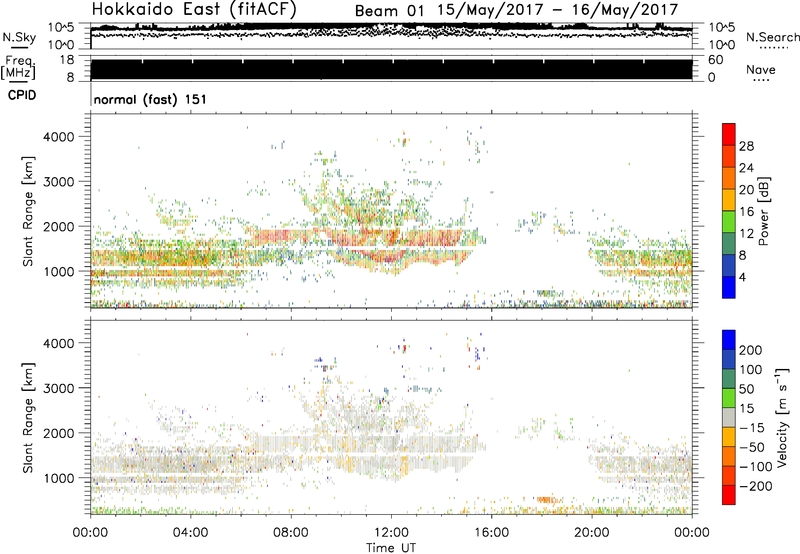Click the 08:00 time axis tick label

(x=291, y=533)
